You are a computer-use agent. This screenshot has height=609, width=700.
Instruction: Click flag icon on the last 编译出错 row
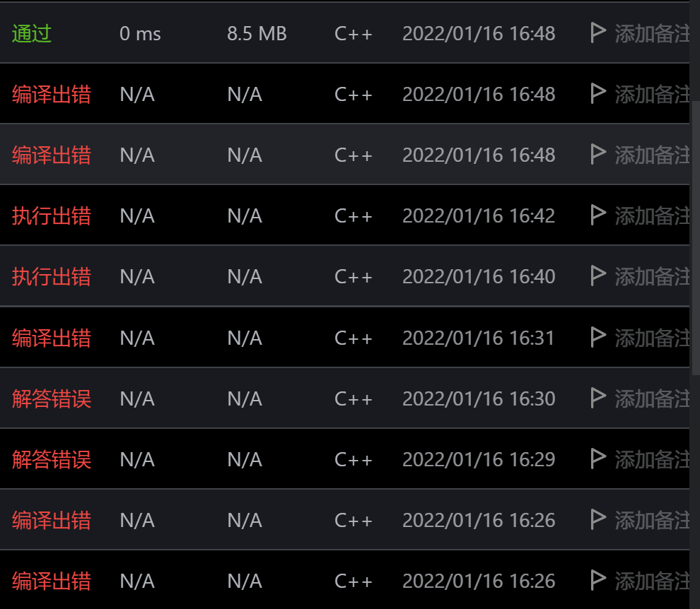[x=598, y=580]
